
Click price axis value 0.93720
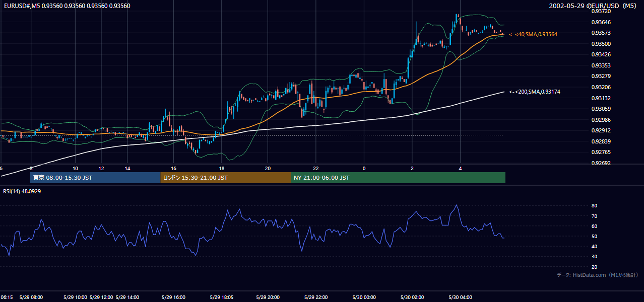click(x=601, y=12)
